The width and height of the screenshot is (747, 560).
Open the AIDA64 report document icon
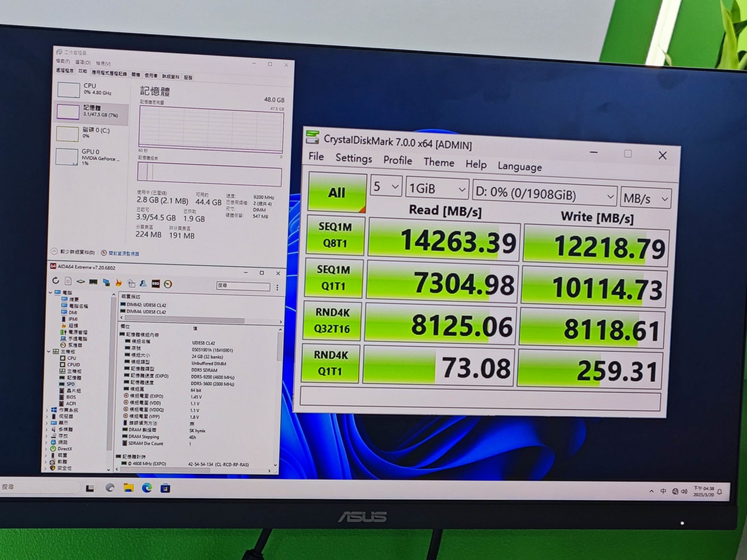coord(68,281)
